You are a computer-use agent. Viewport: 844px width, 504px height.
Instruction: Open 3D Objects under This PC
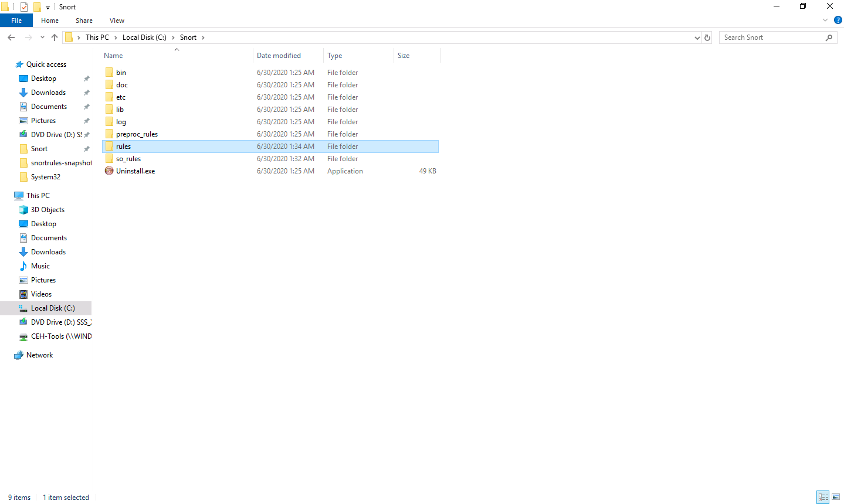click(x=48, y=210)
